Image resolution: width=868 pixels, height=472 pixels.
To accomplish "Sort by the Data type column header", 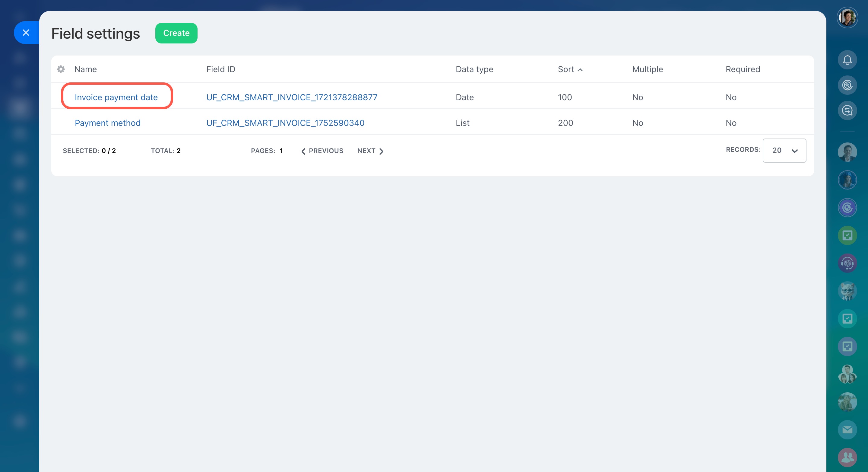I will coord(474,69).
